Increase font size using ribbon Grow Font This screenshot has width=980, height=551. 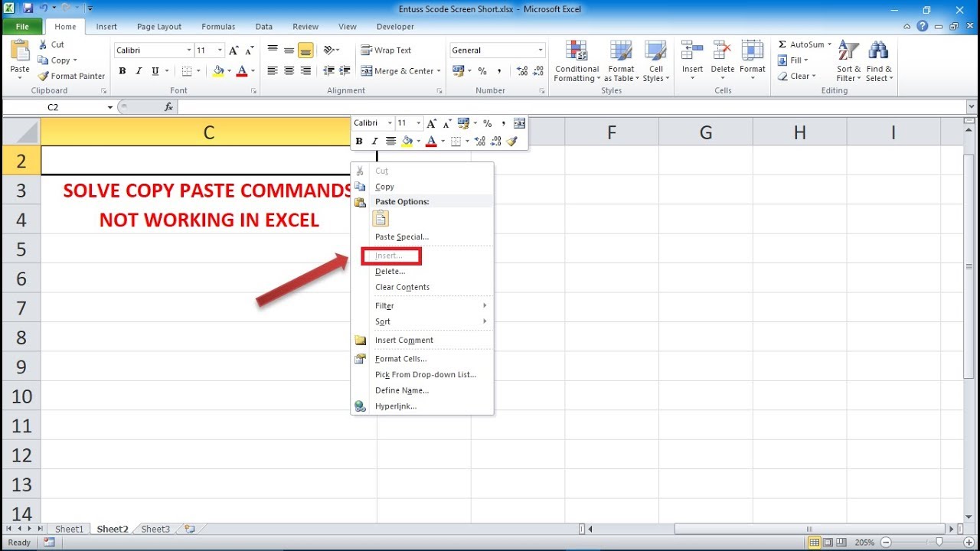(x=234, y=51)
